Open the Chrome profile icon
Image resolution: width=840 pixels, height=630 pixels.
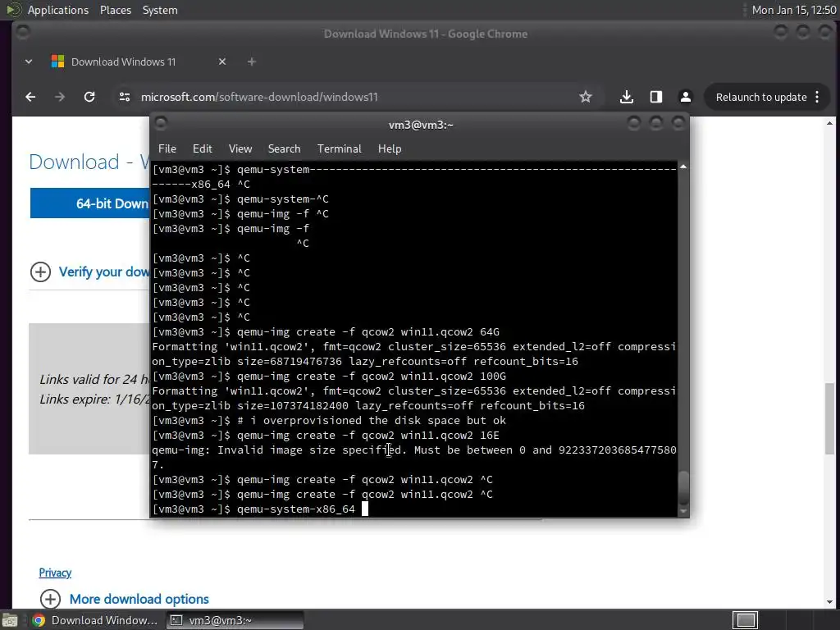click(685, 97)
